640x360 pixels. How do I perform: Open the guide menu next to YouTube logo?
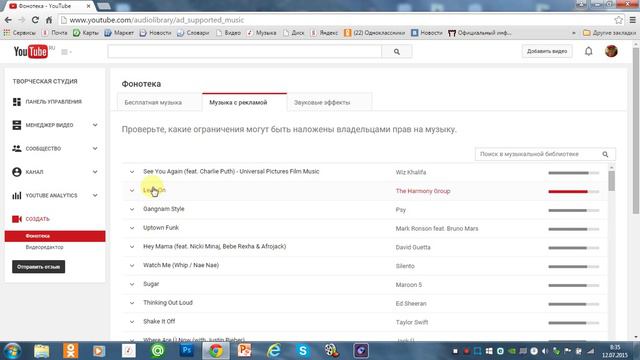click(x=66, y=52)
